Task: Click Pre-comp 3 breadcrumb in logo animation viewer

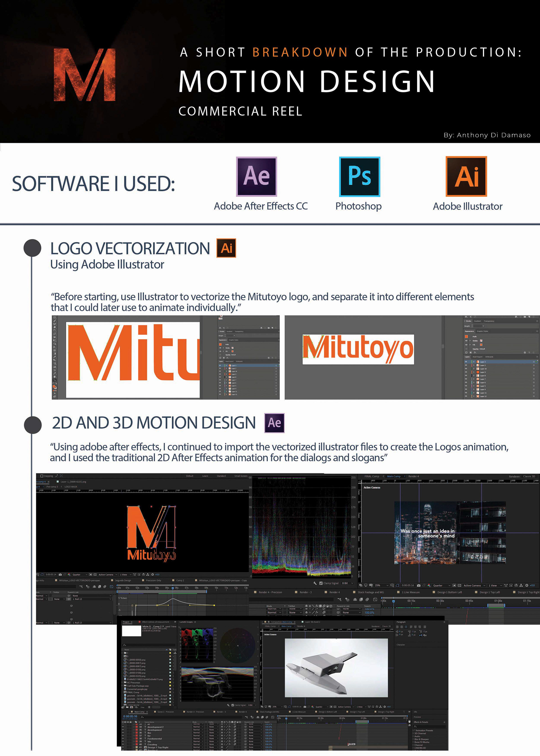Action: coord(52,487)
